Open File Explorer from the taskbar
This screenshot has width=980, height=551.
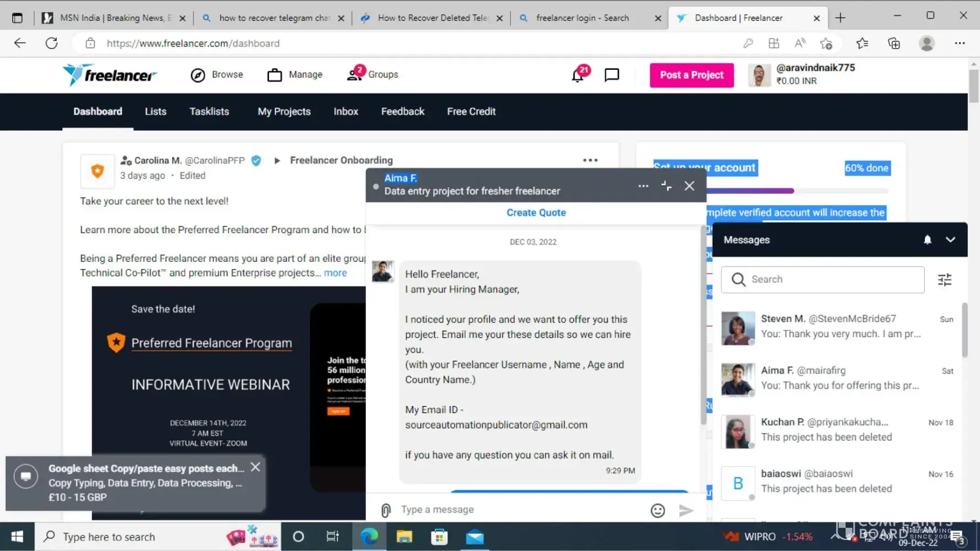pos(404,537)
